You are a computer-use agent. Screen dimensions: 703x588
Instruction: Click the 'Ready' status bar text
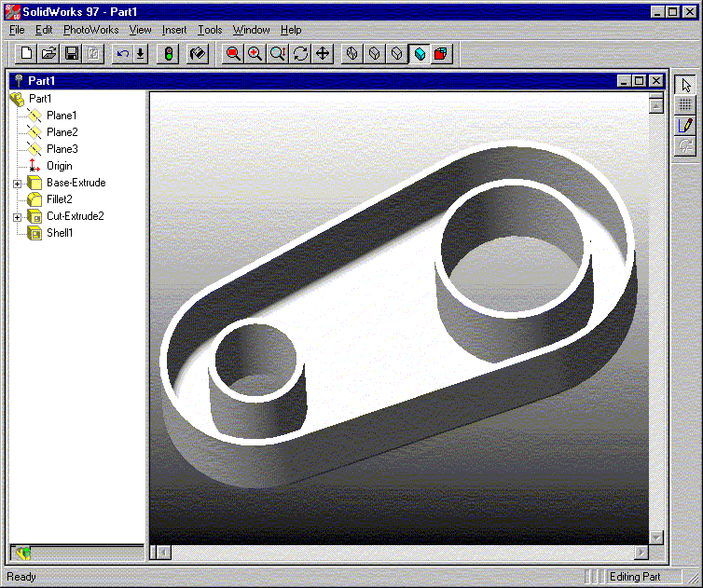pos(21,576)
